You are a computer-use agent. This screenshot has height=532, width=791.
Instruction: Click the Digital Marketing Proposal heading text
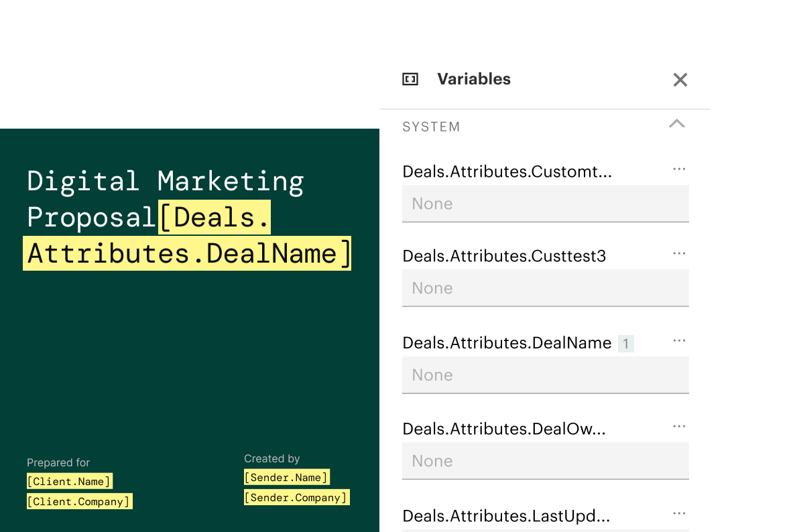point(166,199)
